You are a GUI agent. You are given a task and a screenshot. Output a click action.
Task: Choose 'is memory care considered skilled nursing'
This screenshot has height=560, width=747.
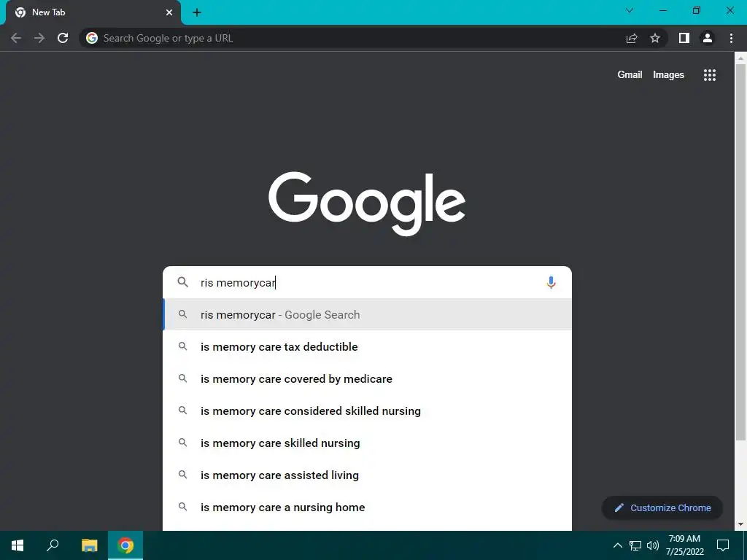pos(368,411)
